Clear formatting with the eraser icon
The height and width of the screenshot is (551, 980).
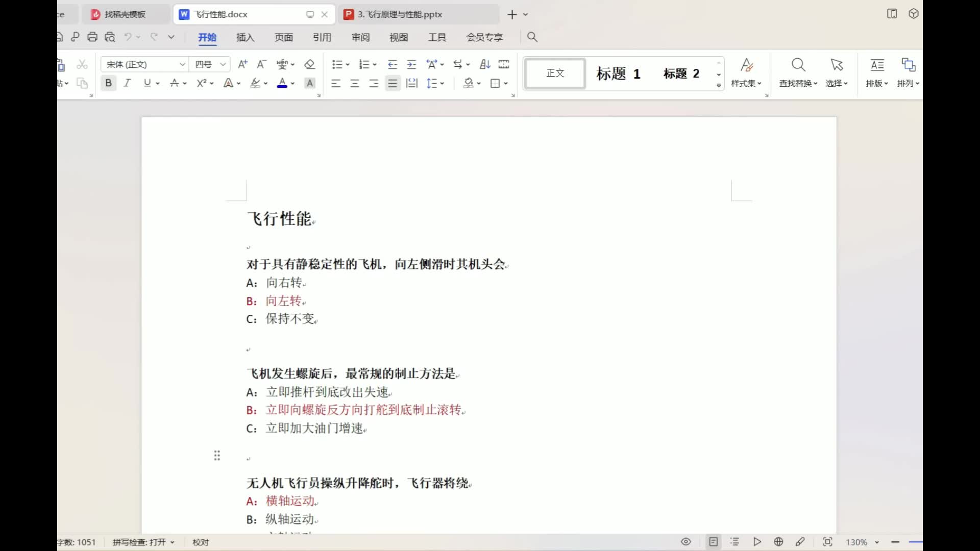click(x=309, y=64)
